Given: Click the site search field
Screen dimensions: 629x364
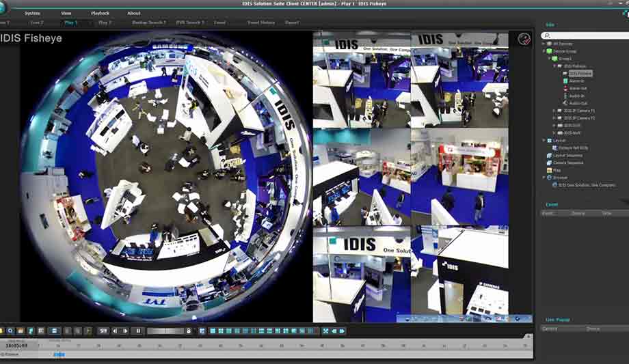Looking at the screenshot, I should (x=586, y=36).
